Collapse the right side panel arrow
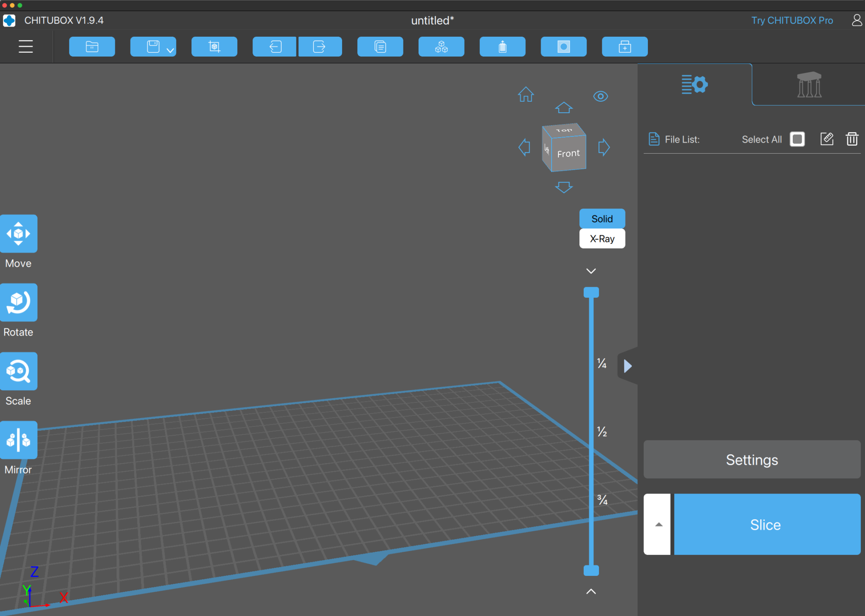865x616 pixels. tap(628, 366)
